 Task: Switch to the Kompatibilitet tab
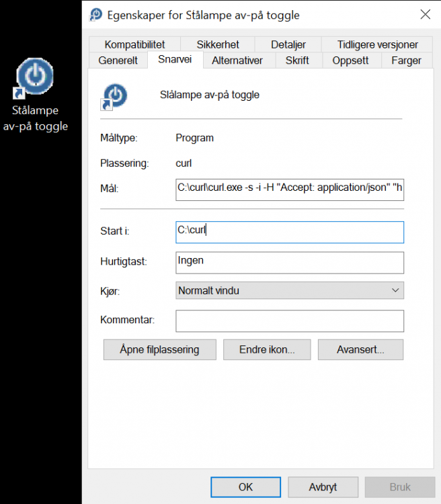pyautogui.click(x=134, y=44)
